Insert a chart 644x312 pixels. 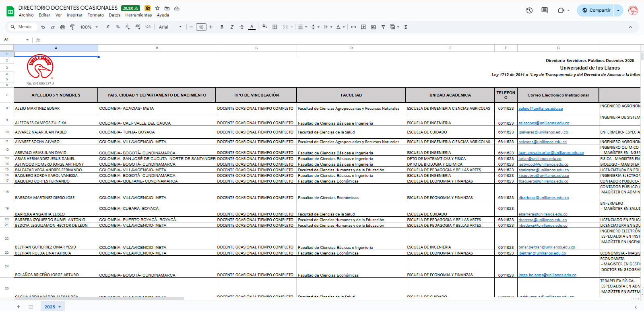(374, 27)
